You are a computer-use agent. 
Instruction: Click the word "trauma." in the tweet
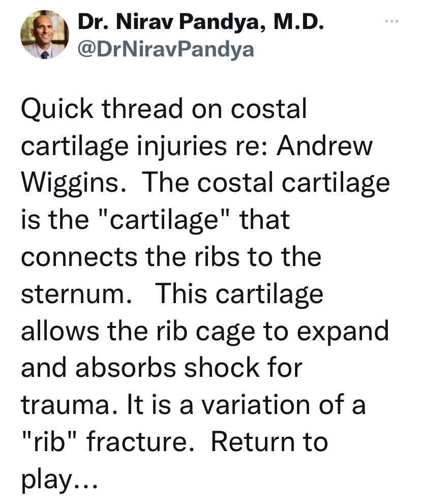click(x=69, y=405)
